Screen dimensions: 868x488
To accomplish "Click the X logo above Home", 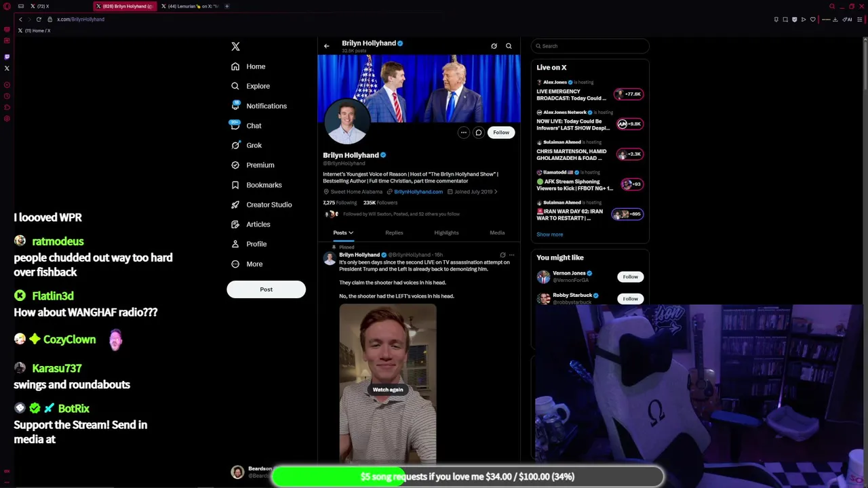I will (x=235, y=46).
